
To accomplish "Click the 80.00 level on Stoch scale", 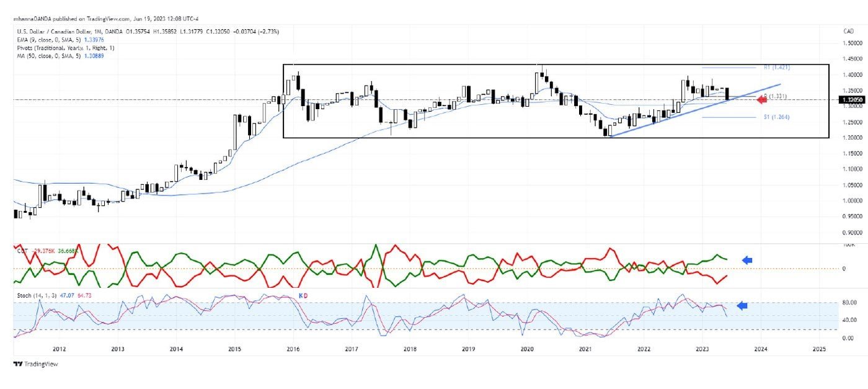I will tap(848, 303).
